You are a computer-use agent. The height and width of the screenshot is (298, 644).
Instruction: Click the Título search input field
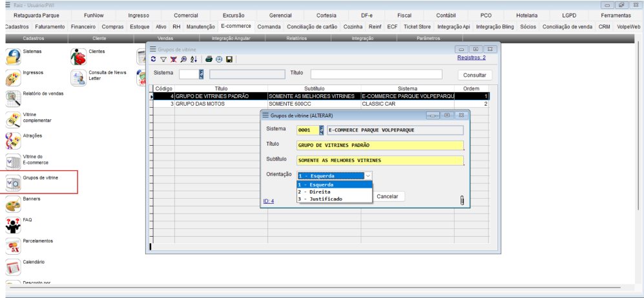pos(378,74)
